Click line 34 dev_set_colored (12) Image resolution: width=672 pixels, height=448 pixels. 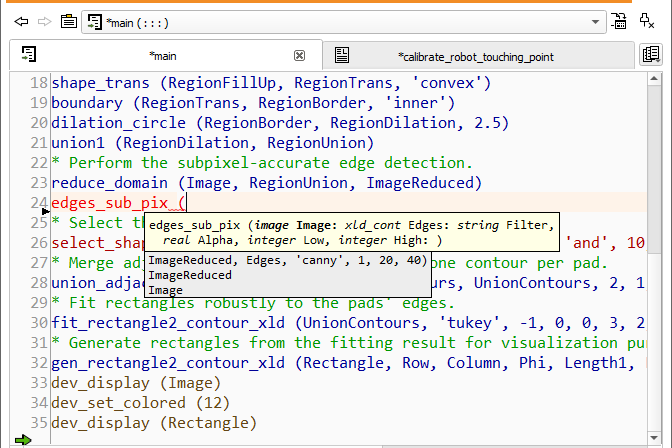[x=141, y=403]
